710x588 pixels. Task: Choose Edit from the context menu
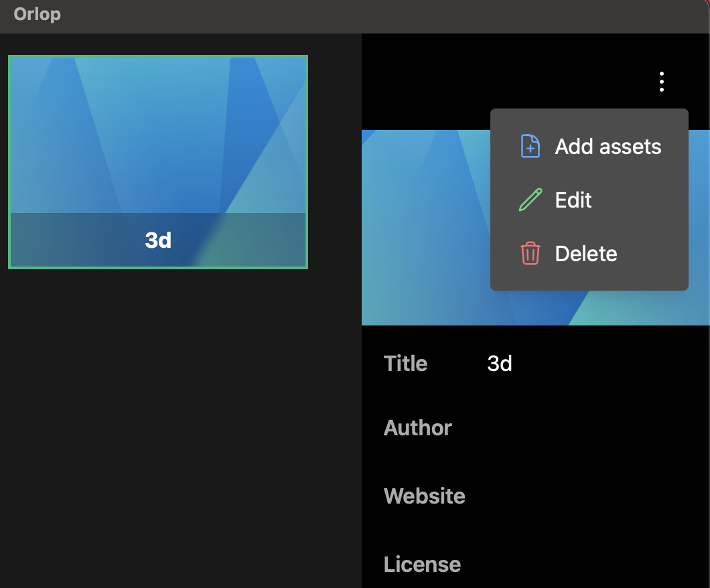(x=589, y=200)
